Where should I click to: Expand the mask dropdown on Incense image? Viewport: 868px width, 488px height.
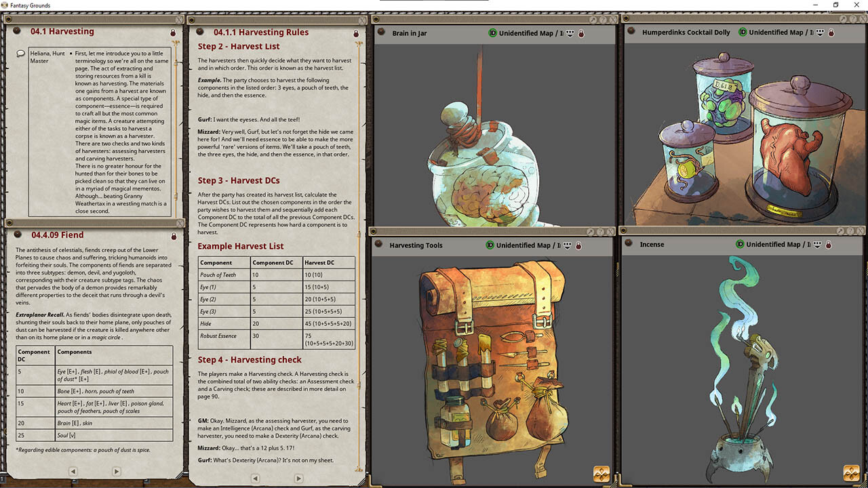(x=818, y=245)
